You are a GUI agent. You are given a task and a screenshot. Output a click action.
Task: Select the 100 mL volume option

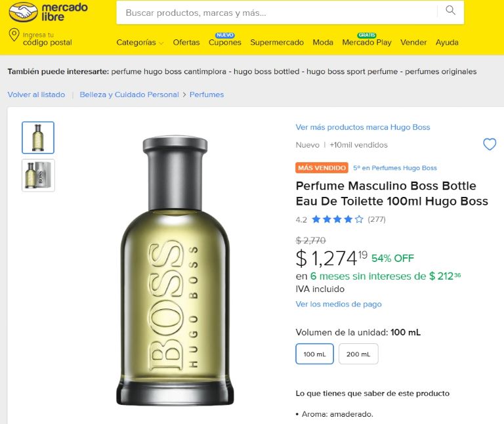(x=314, y=354)
